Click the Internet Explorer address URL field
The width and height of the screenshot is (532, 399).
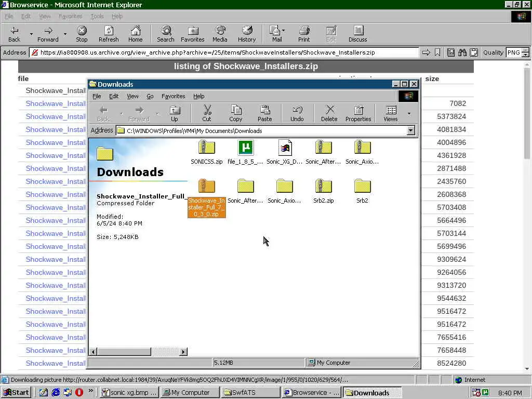tap(224, 52)
